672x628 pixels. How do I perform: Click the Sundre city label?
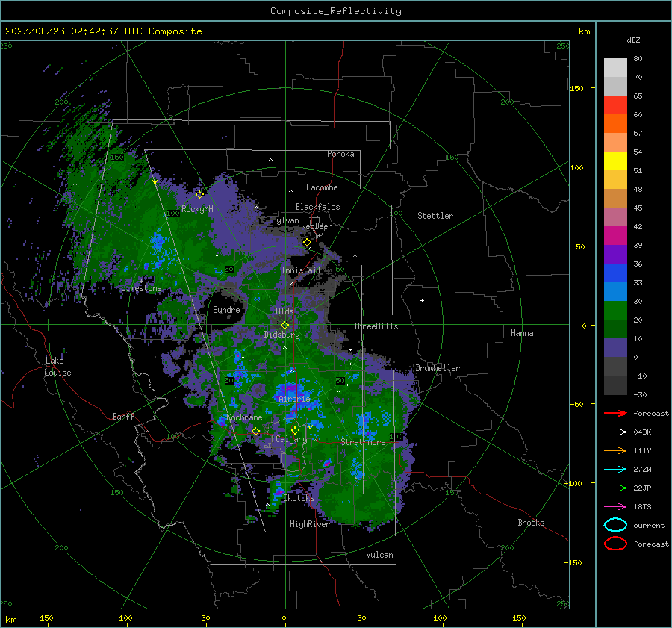[226, 310]
